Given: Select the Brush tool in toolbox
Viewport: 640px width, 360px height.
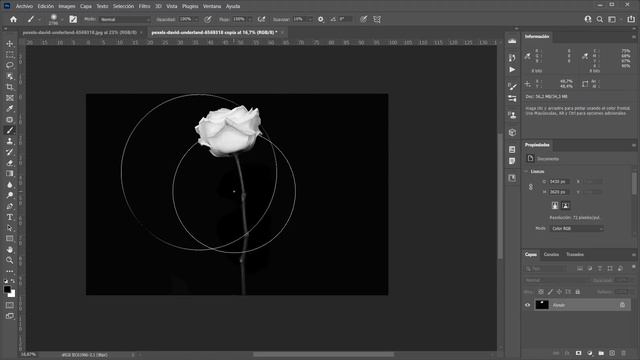Looking at the screenshot, I should pyautogui.click(x=10, y=130).
